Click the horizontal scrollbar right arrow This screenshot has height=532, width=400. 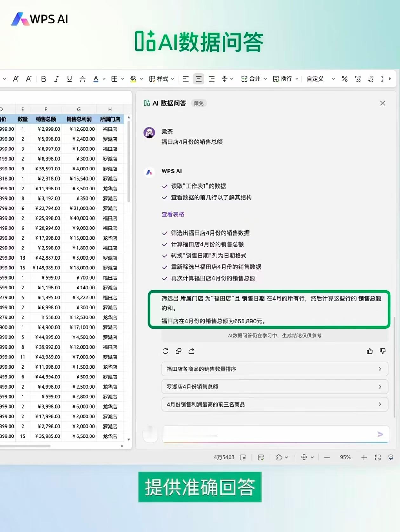point(122,446)
